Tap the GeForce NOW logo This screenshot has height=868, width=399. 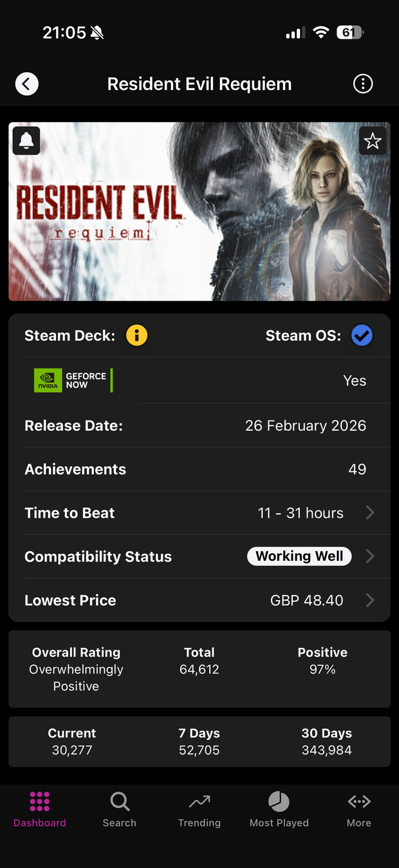73,381
